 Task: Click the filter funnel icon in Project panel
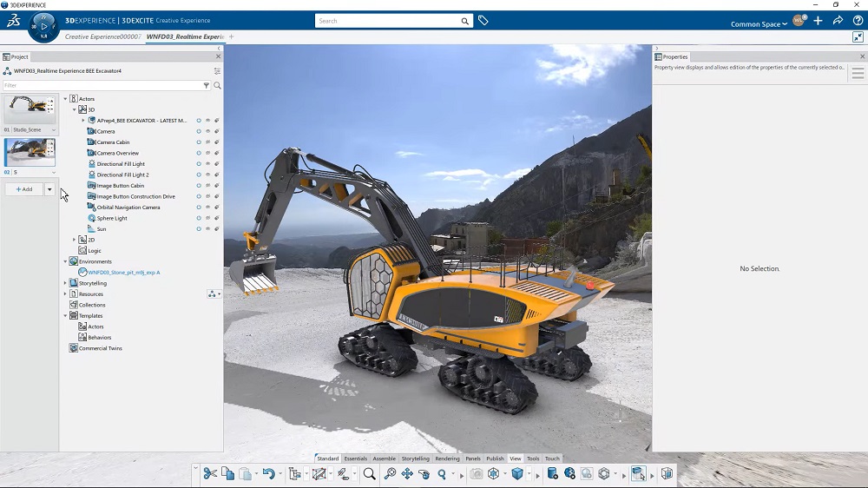pyautogui.click(x=207, y=85)
